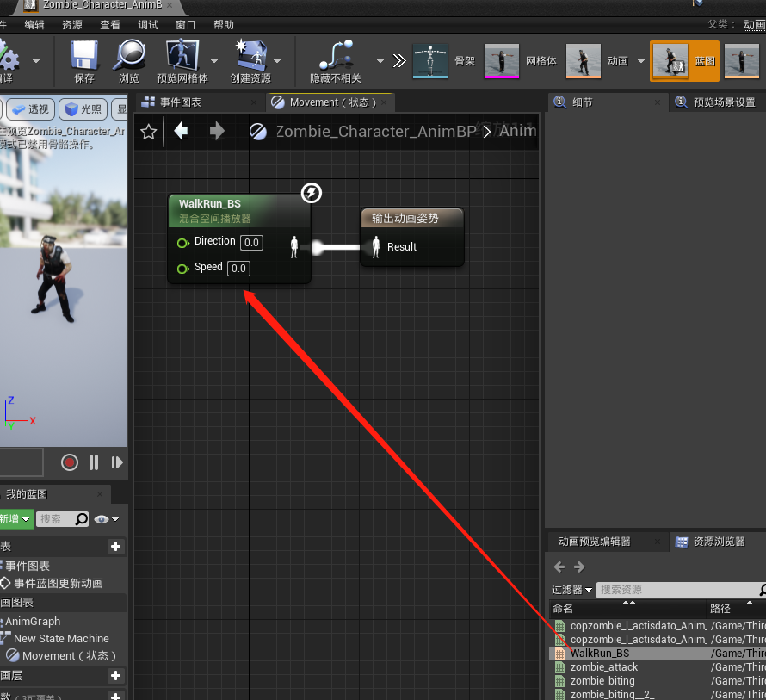Open Preview Scene Settings (预览场景设置) tab
The width and height of the screenshot is (766, 700).
tap(717, 102)
